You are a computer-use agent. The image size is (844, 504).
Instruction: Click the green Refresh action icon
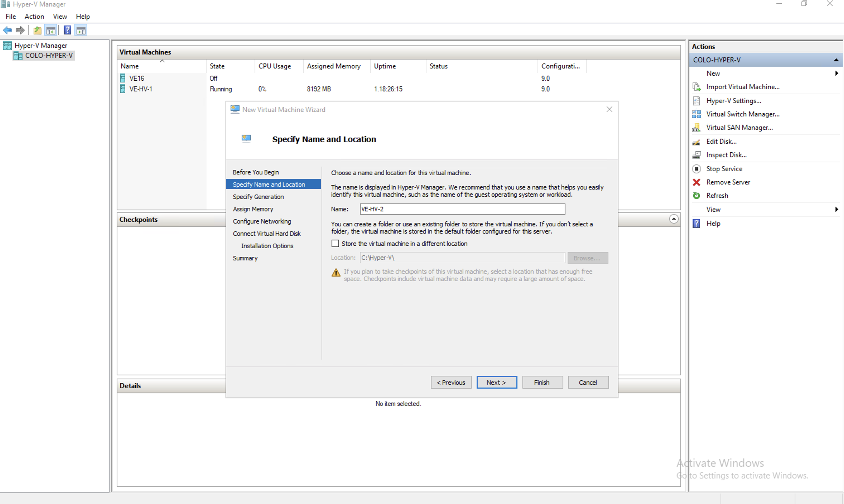pyautogui.click(x=696, y=196)
